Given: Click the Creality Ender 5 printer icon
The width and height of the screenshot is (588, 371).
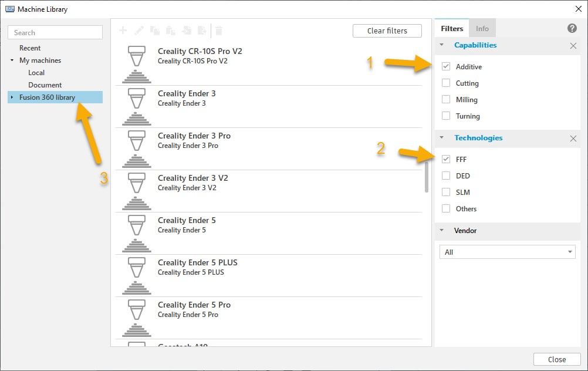Looking at the screenshot, I should (137, 234).
